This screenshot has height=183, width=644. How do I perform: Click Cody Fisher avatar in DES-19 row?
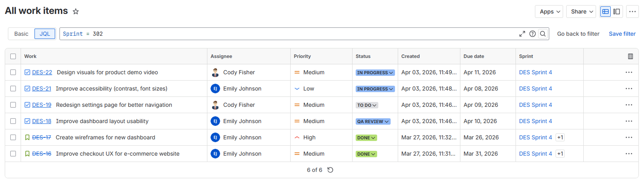pos(215,105)
